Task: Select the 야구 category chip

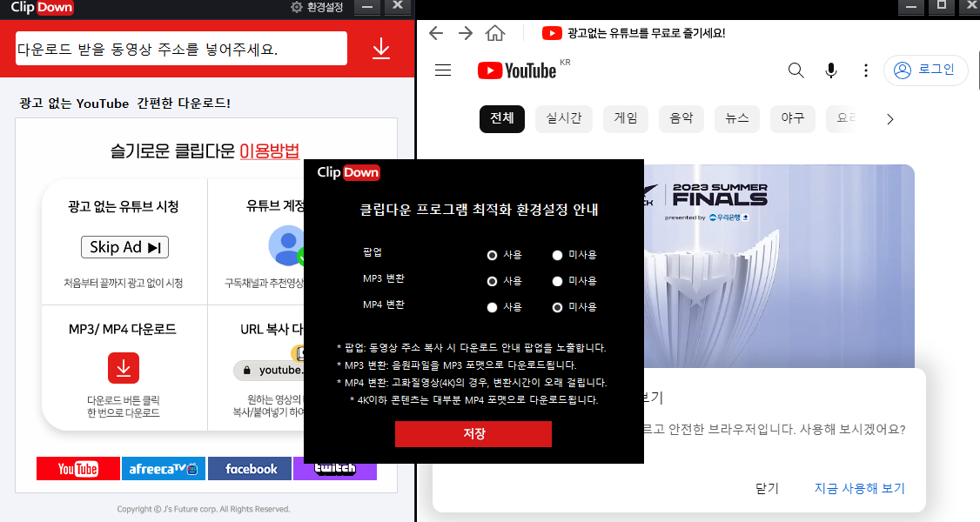Action: (793, 118)
